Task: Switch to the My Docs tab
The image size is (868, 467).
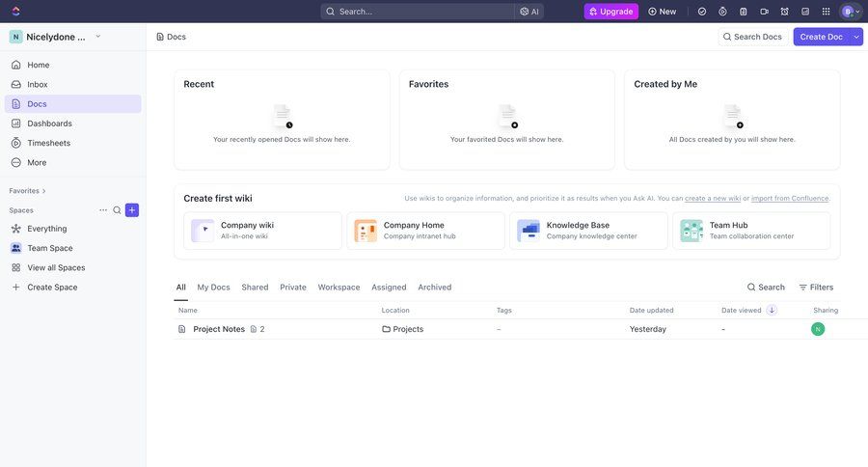Action: [214, 287]
